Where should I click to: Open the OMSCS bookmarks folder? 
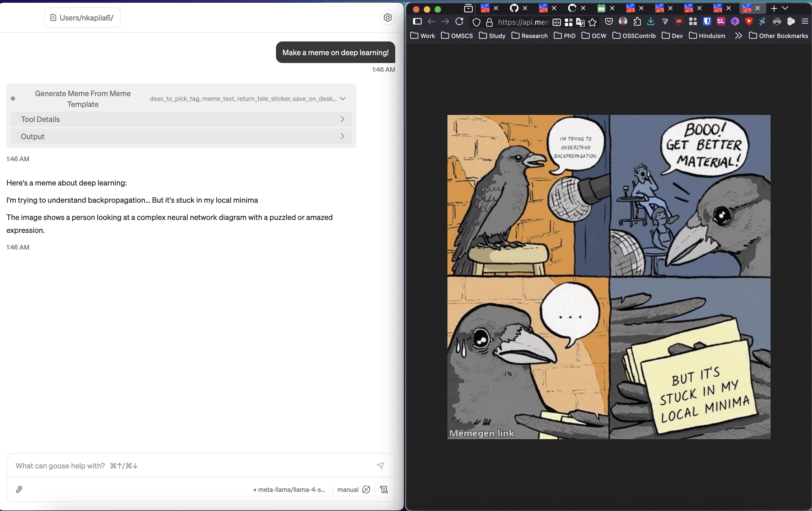(457, 36)
